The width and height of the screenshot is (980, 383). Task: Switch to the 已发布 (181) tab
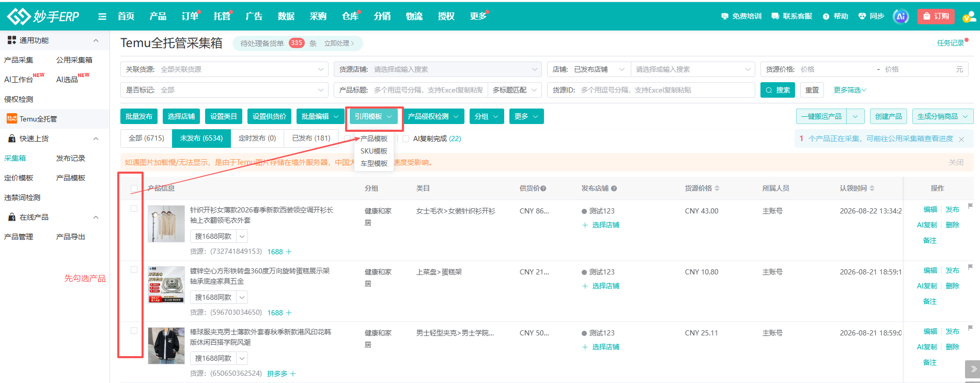pos(311,139)
